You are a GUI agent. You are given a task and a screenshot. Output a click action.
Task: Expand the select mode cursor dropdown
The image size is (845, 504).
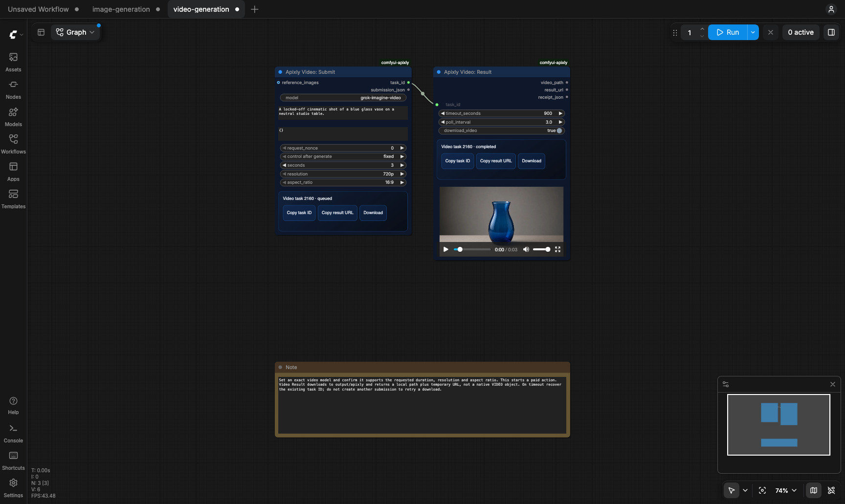745,490
